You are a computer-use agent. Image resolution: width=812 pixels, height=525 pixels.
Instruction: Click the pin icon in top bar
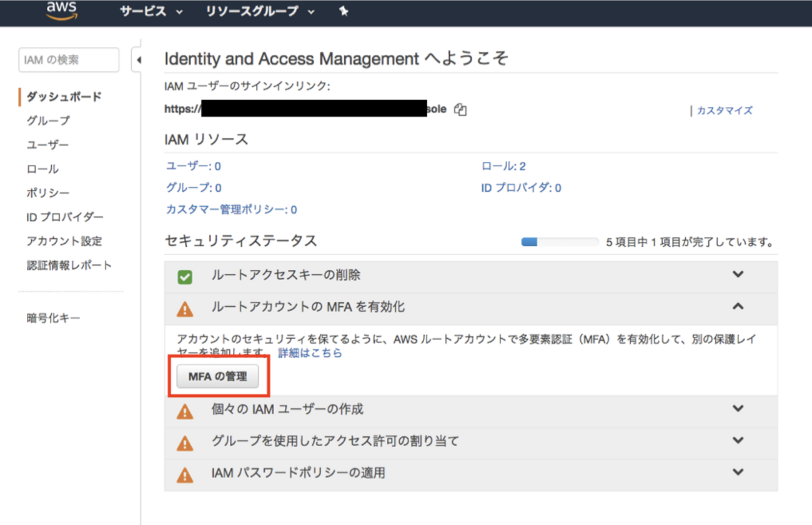[344, 11]
